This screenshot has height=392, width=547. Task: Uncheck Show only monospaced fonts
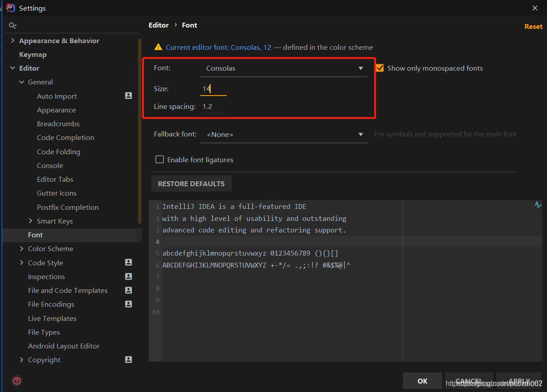coord(380,68)
